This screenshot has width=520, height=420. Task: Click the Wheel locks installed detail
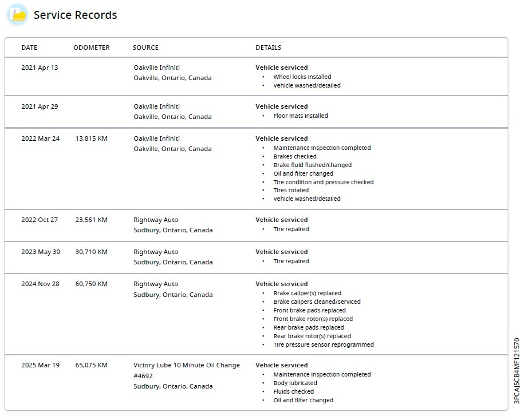(x=302, y=77)
